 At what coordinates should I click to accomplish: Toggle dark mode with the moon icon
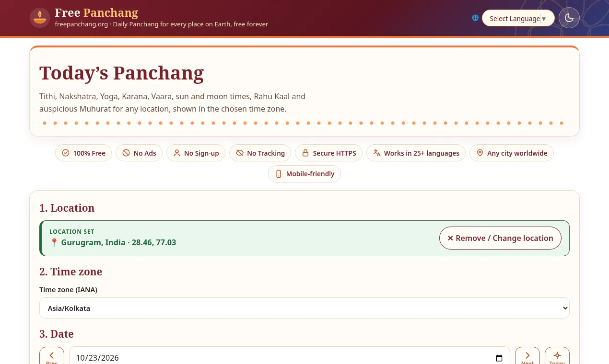tap(569, 18)
